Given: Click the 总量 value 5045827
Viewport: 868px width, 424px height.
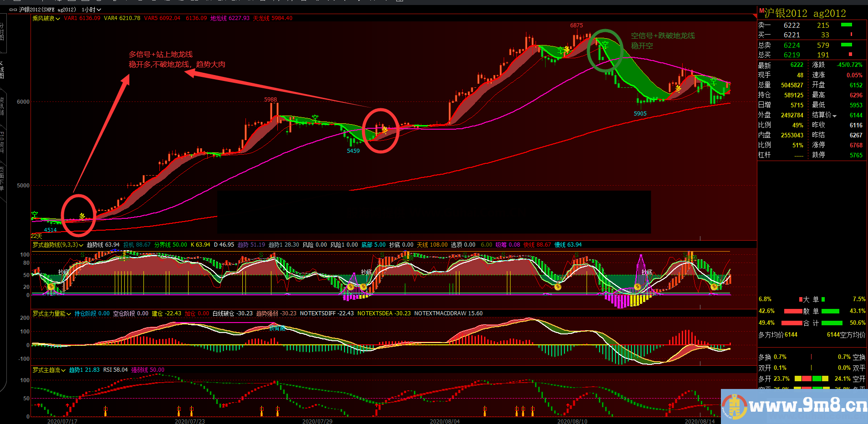Looking at the screenshot, I should 792,85.
